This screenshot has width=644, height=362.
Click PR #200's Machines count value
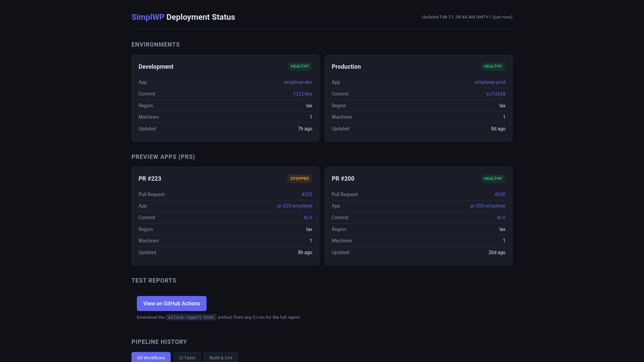pos(504,241)
